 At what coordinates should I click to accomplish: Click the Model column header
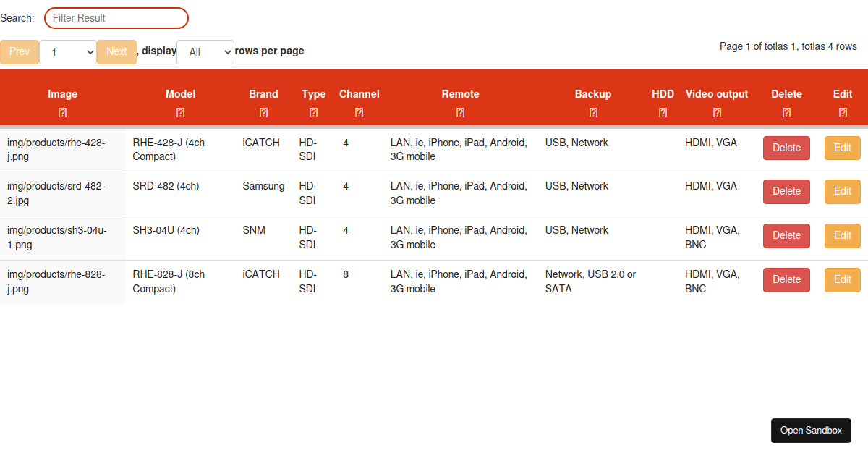(x=181, y=94)
